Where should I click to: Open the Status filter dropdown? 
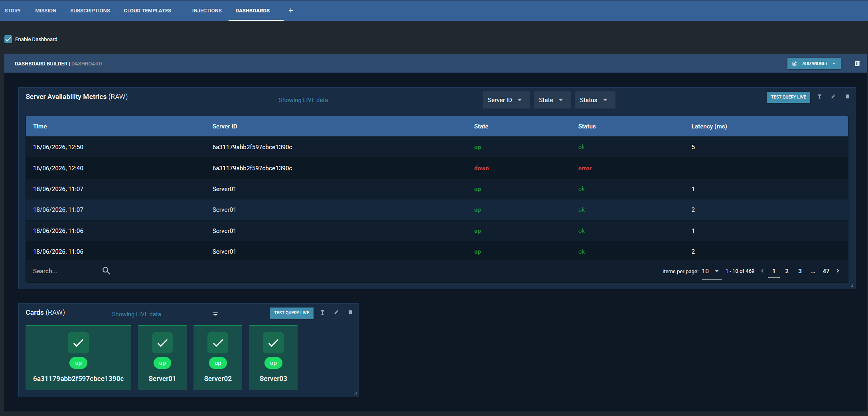(x=595, y=100)
